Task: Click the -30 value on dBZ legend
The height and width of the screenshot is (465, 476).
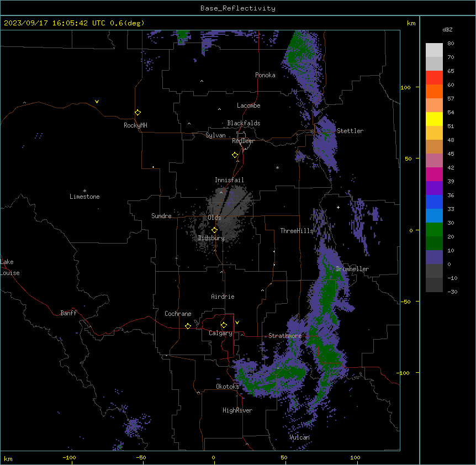Action: [452, 292]
